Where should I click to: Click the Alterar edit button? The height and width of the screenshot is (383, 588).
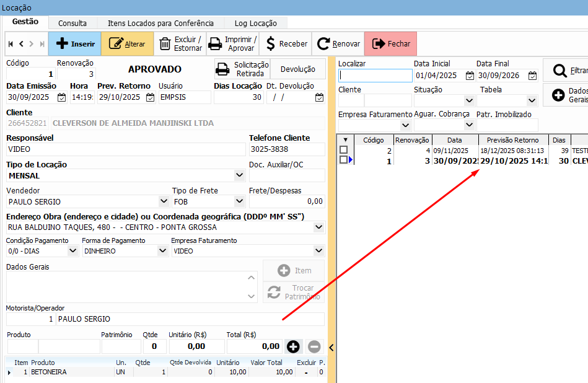pos(127,44)
